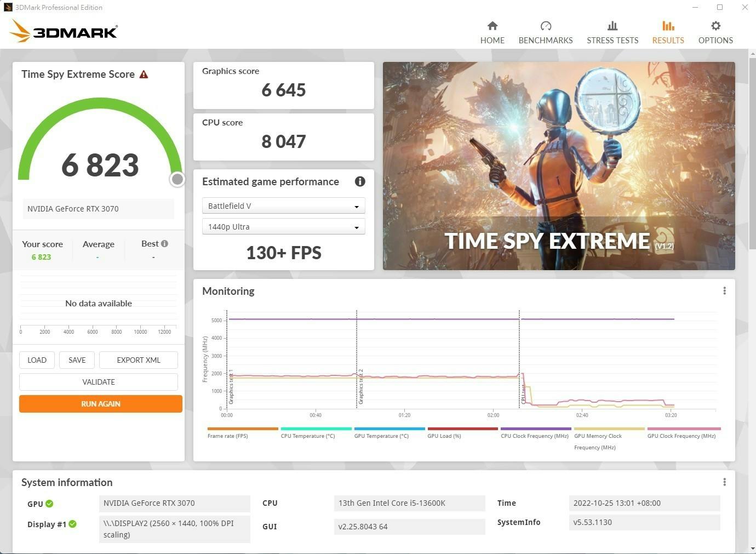Minimize the 3DMark window
Screen dimensions: 756x554
(x=695, y=7)
